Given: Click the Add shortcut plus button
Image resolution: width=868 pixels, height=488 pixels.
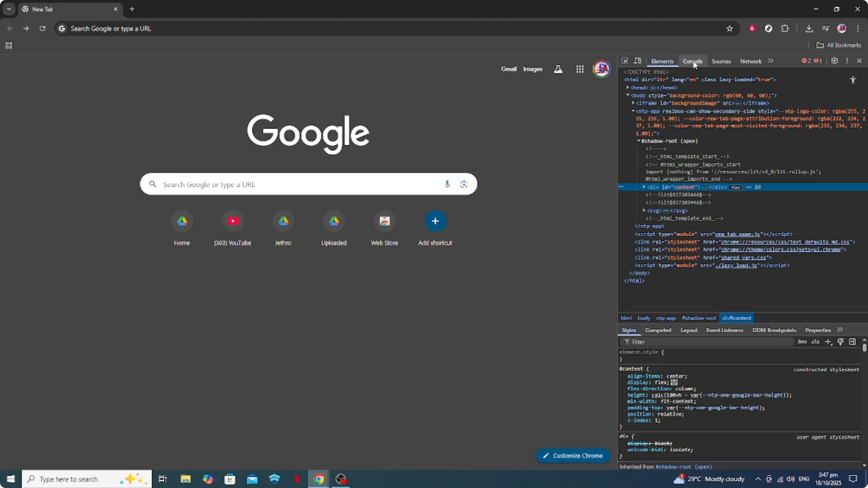Looking at the screenshot, I should [435, 221].
